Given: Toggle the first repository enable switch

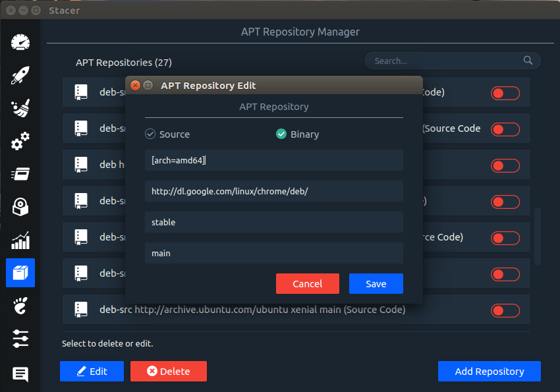Looking at the screenshot, I should pyautogui.click(x=505, y=93).
